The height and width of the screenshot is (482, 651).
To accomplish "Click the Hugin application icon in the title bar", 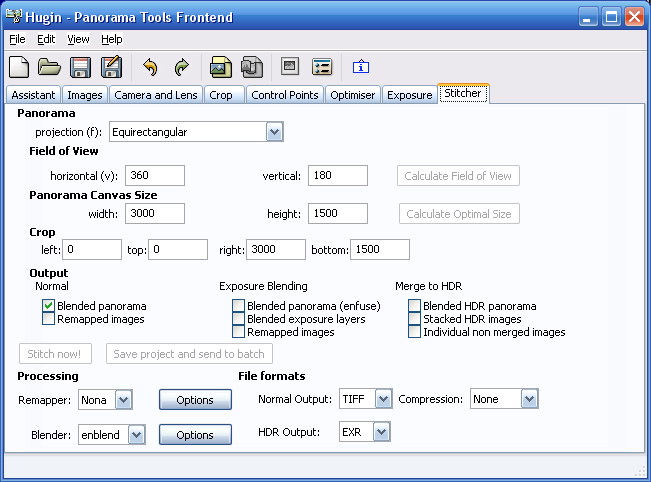I will [13, 16].
